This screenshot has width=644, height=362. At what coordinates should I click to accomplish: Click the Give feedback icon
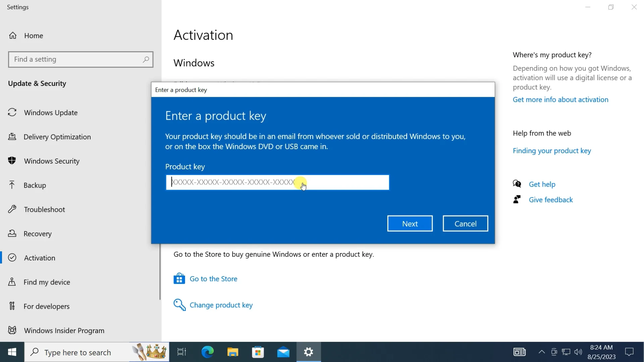pos(517,199)
